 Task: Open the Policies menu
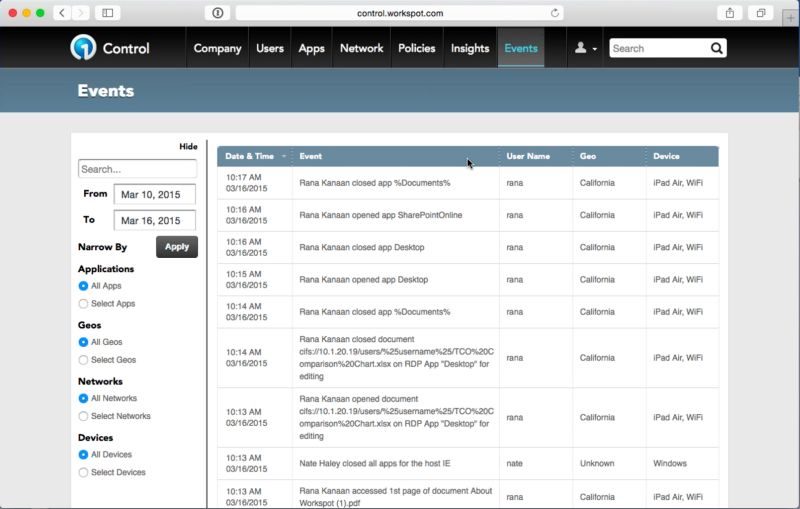(417, 48)
